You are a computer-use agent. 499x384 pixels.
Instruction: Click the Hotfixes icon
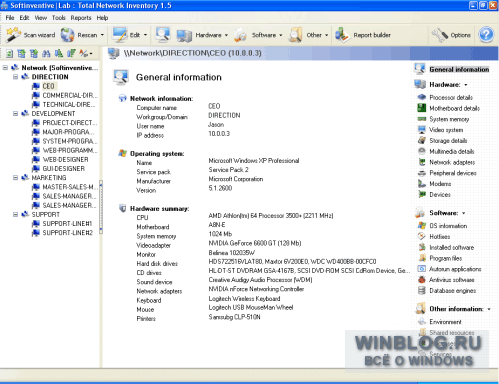click(x=422, y=237)
